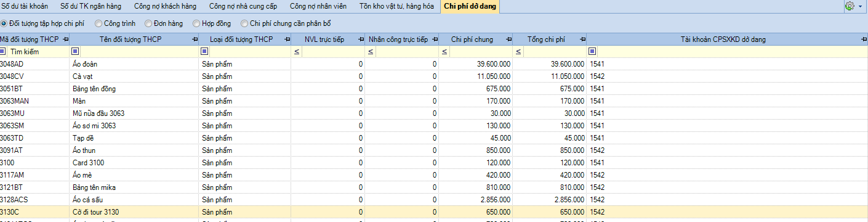
Task: Sort by Loại đối tượng THCP header
Action: coord(241,39)
